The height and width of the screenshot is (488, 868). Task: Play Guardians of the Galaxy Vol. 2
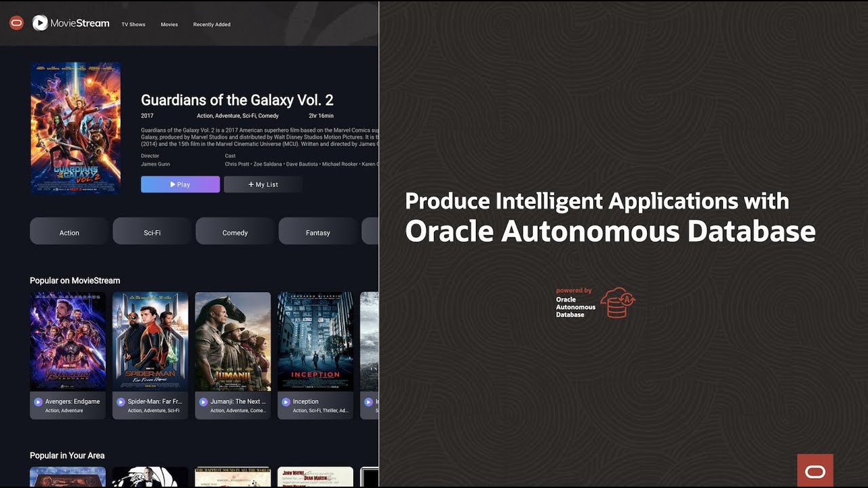180,184
